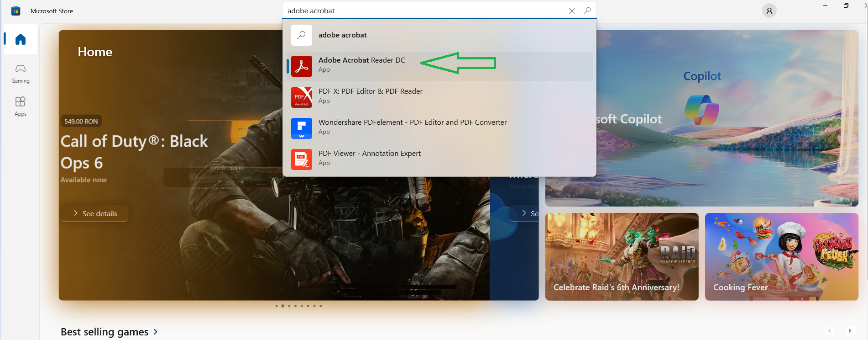Viewport: 868px width, 340px height.
Task: Select Adobe Acrobat Reader DC result
Action: (x=439, y=66)
